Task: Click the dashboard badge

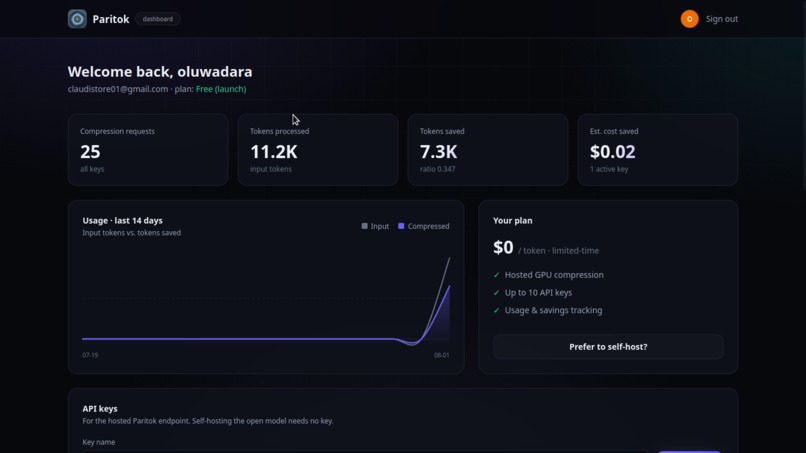Action: [x=158, y=19]
